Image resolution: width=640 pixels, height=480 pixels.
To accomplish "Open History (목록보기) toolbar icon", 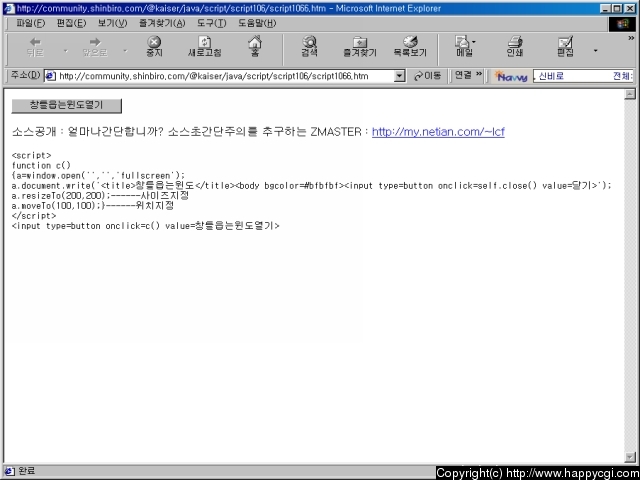I will [x=410, y=47].
